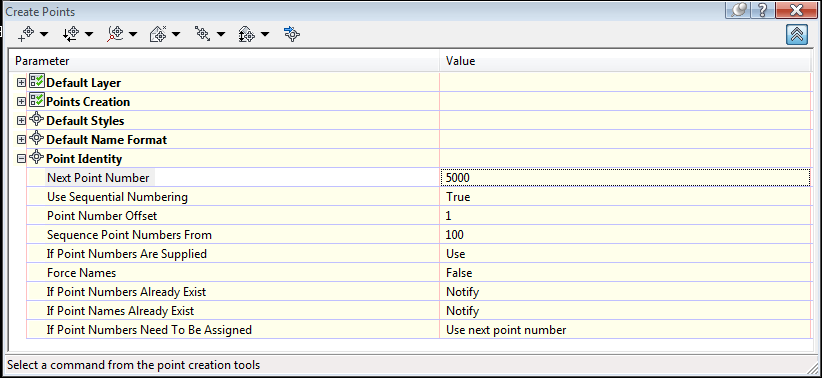Click the Default Name Format point icon
The image size is (822, 378).
pyautogui.click(x=36, y=138)
